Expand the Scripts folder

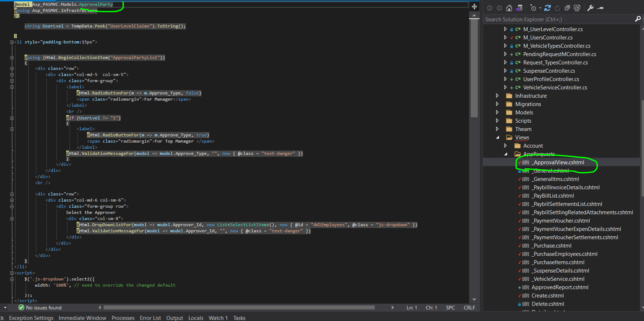(x=497, y=121)
